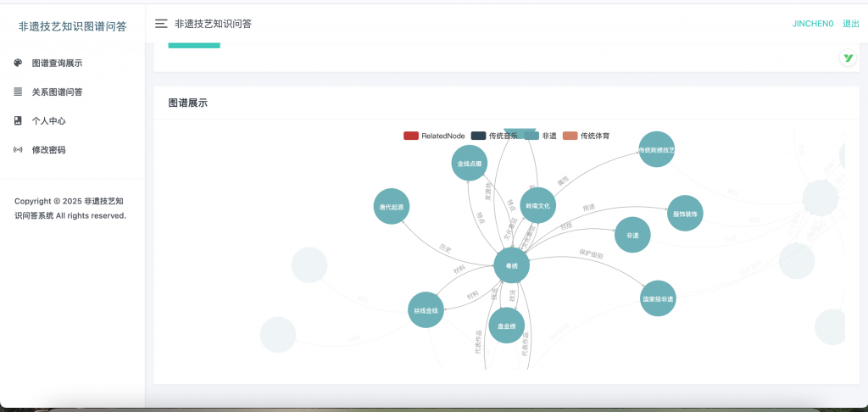Click the green Y floating extension icon
Viewport: 868px width, 412px height.
(x=848, y=58)
